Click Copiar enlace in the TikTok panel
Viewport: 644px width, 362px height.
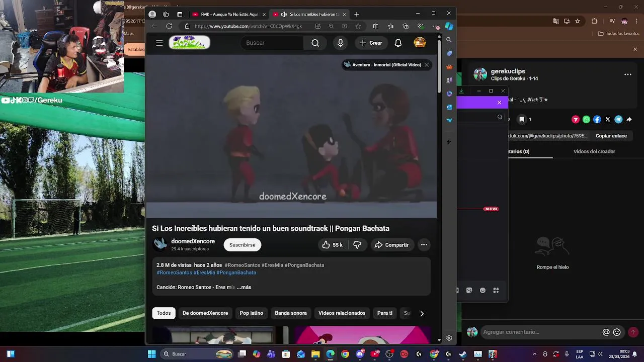click(x=611, y=136)
